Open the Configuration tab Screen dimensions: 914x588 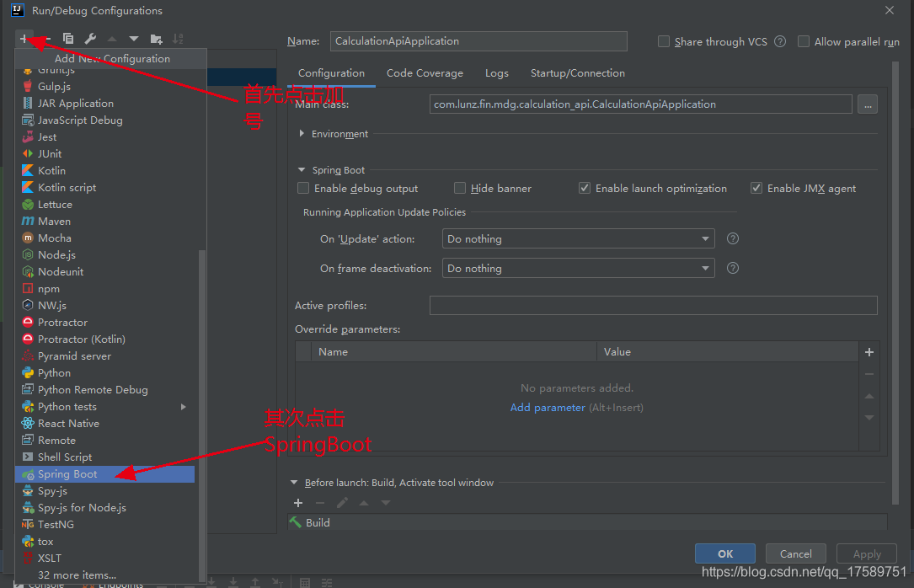pyautogui.click(x=331, y=73)
